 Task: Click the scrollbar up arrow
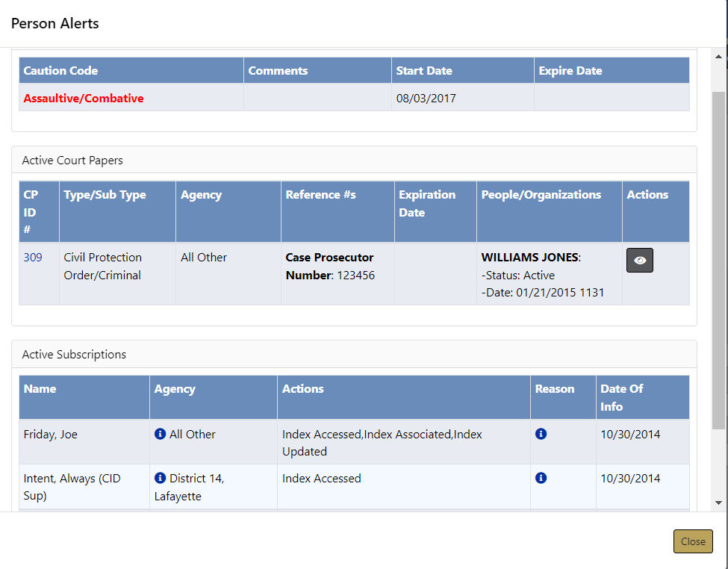pos(718,57)
